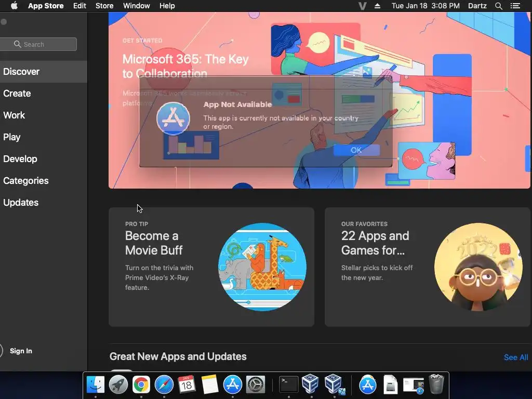Click the App Store icon in dialog
The height and width of the screenshot is (399, 532).
pyautogui.click(x=173, y=118)
